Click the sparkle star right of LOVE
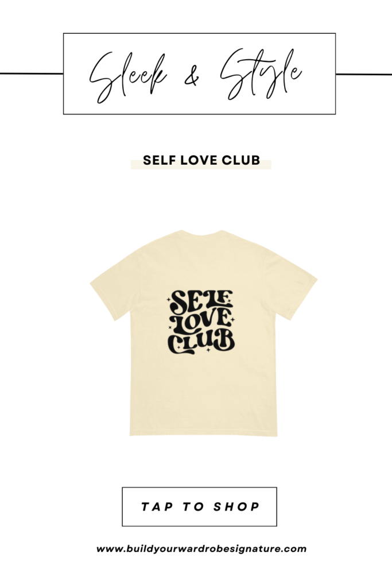392x588 pixels. point(232,320)
